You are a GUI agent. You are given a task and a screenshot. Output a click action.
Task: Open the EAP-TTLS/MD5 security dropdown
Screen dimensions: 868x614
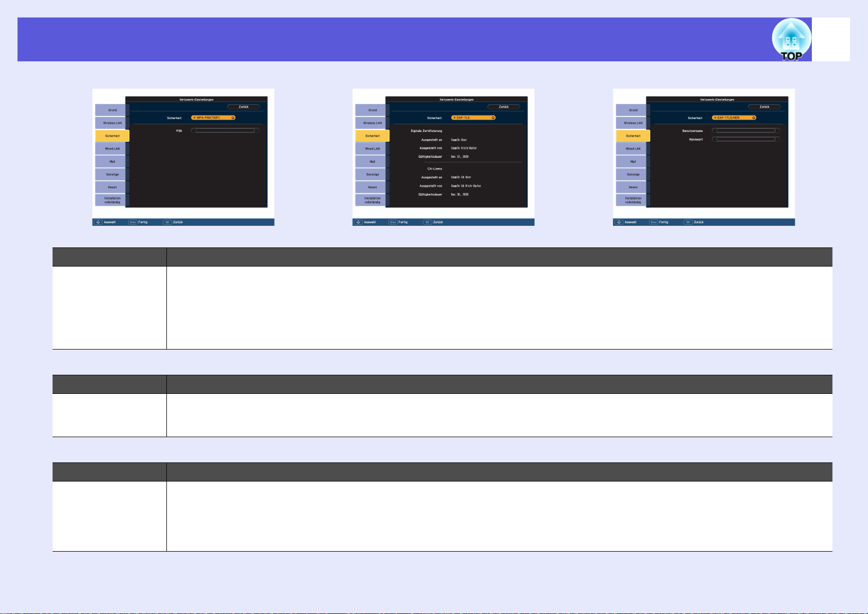[734, 118]
